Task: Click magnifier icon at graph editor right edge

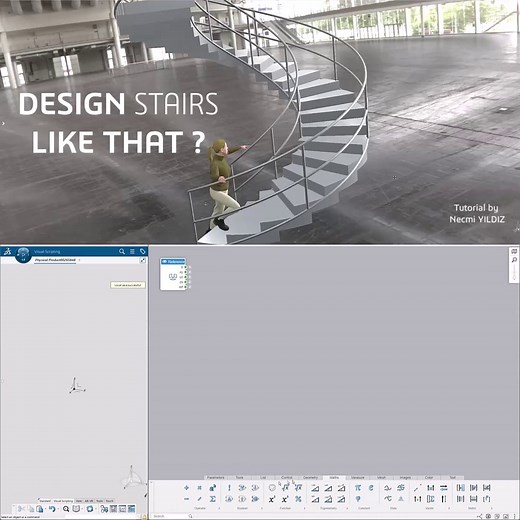Action: (x=514, y=260)
